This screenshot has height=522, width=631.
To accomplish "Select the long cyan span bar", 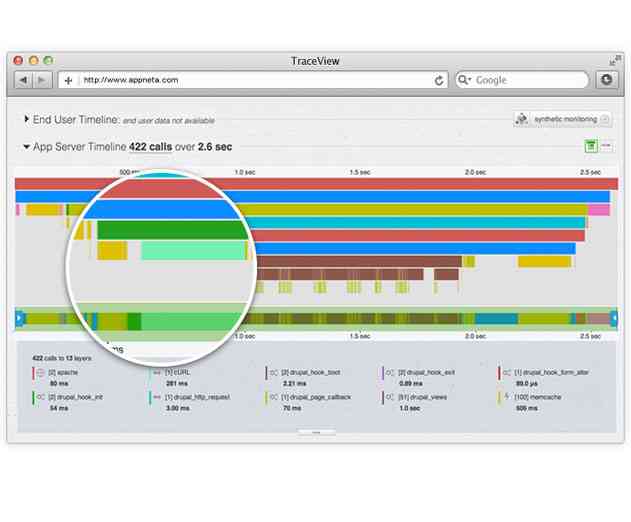I will 417,223.
